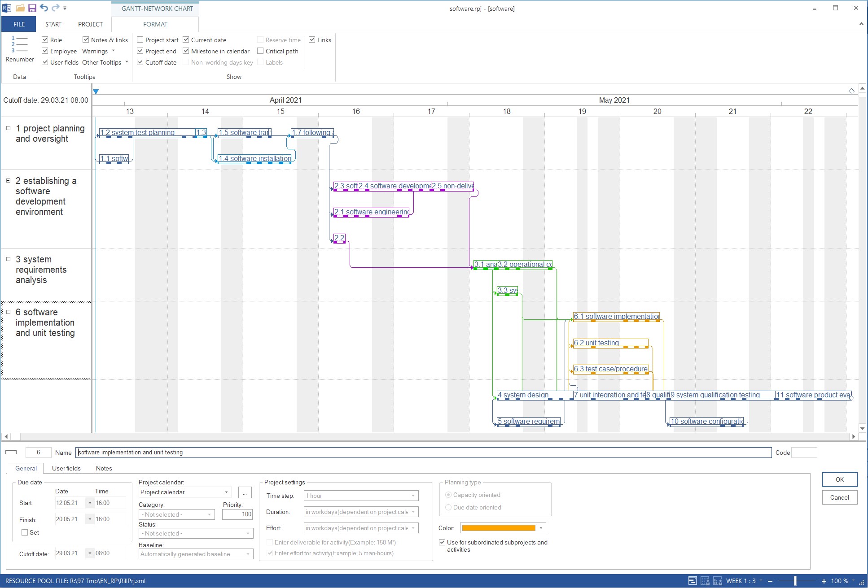The width and height of the screenshot is (868, 588).
Task: Open the Project calendar dropdown
Action: pyautogui.click(x=226, y=492)
